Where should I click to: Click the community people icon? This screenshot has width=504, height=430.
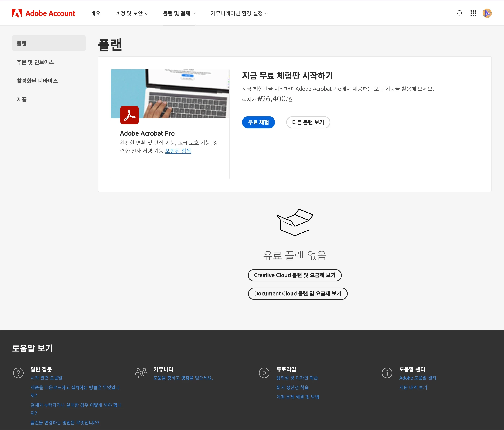(x=141, y=373)
